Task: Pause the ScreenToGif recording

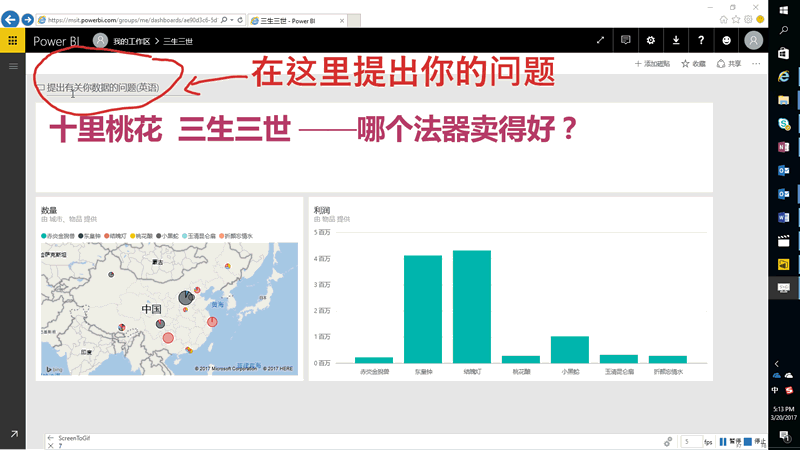Action: pos(730,441)
